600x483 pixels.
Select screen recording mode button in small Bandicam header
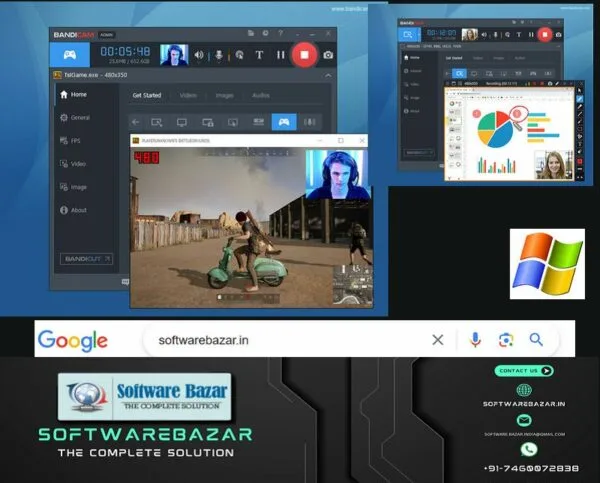pos(408,34)
